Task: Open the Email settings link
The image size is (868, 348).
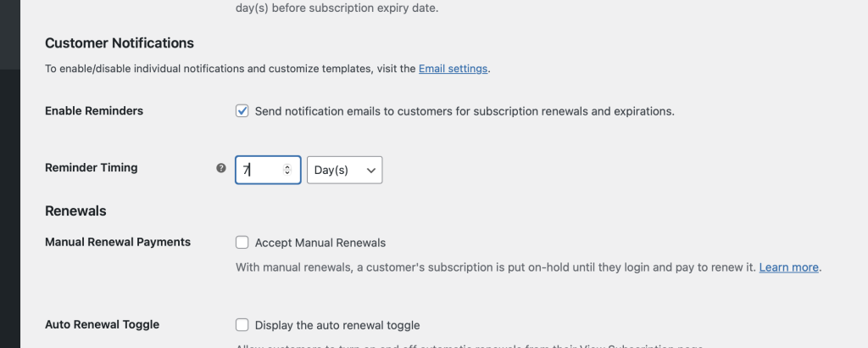Action: [453, 69]
